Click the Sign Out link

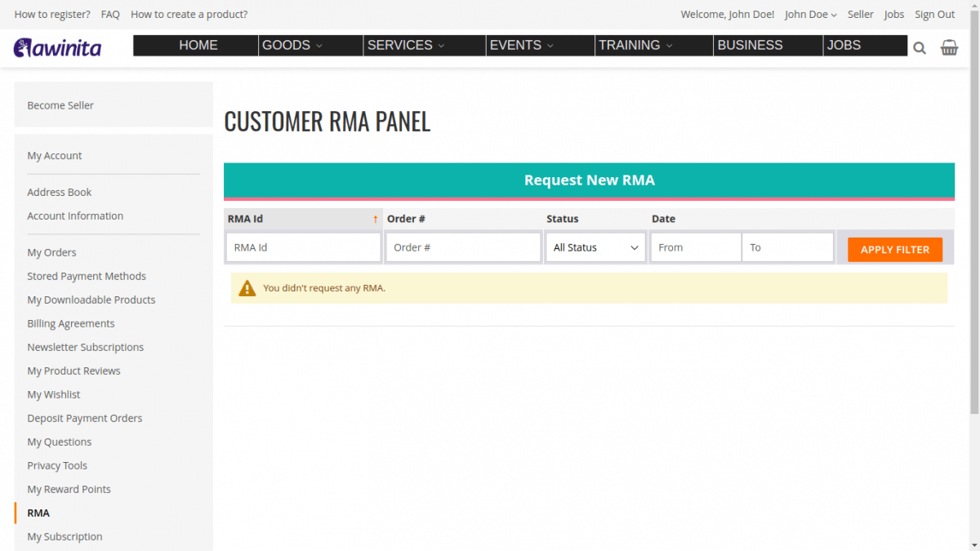[934, 14]
